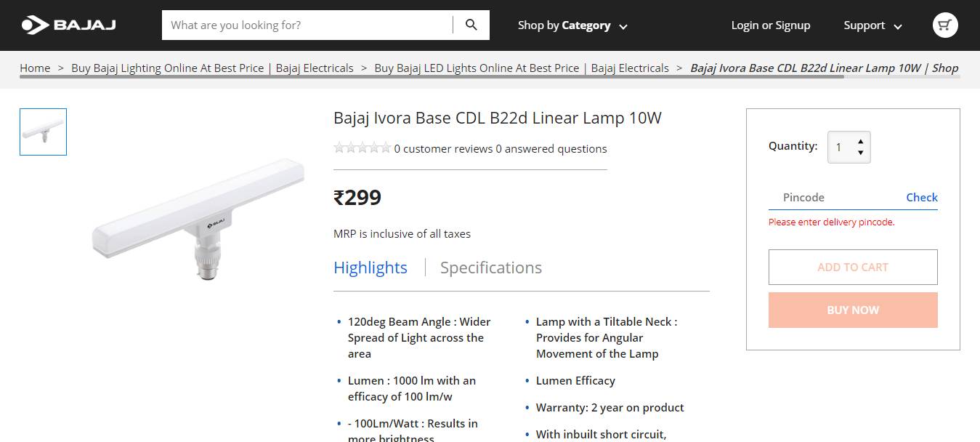Screen dimensions: 980x442
Task: Select the Highlights tab
Action: [370, 268]
